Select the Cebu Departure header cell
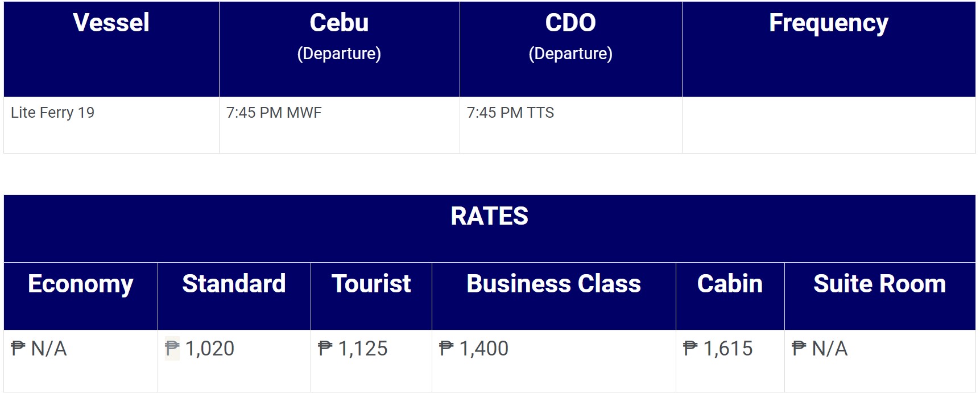Image resolution: width=980 pixels, height=393 pixels. pos(340,49)
